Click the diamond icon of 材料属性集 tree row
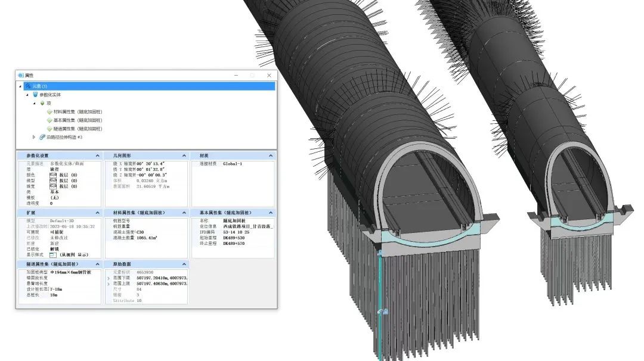 [49, 111]
